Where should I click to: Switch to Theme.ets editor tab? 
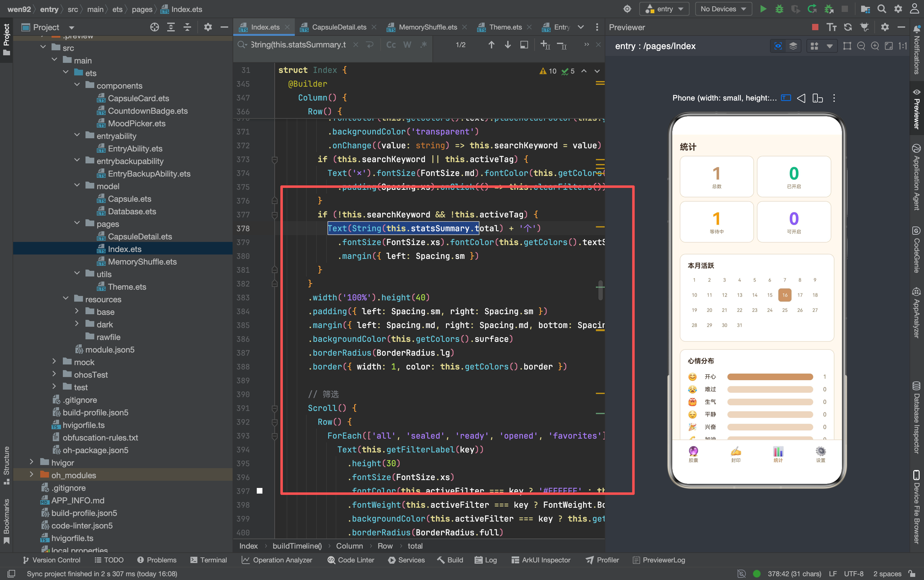pos(505,27)
